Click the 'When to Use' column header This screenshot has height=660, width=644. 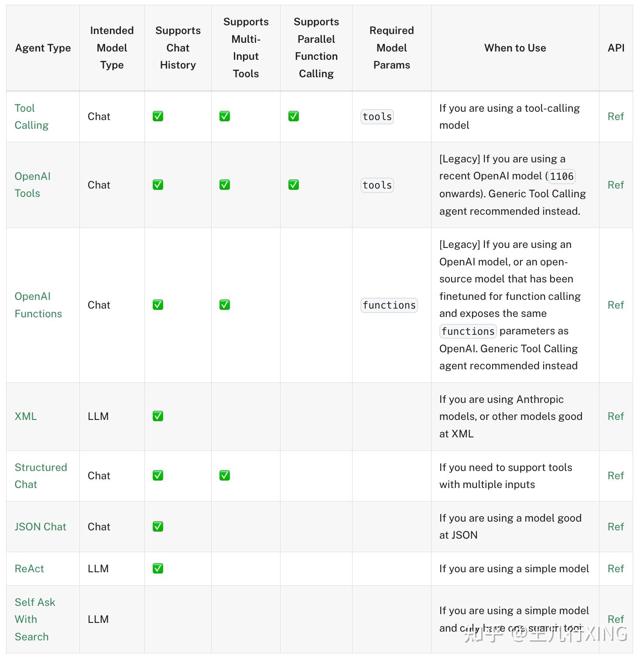coord(515,48)
